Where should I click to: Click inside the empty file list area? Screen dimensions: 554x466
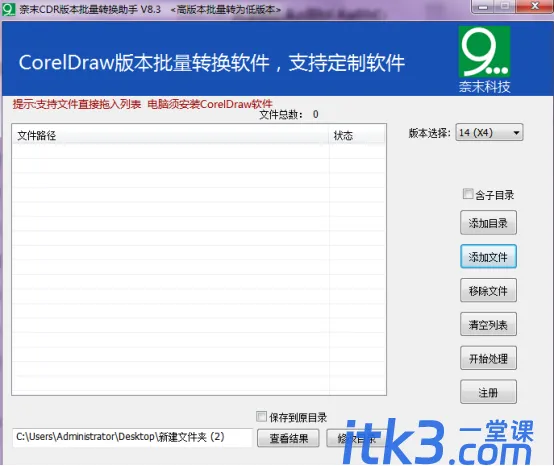199,269
